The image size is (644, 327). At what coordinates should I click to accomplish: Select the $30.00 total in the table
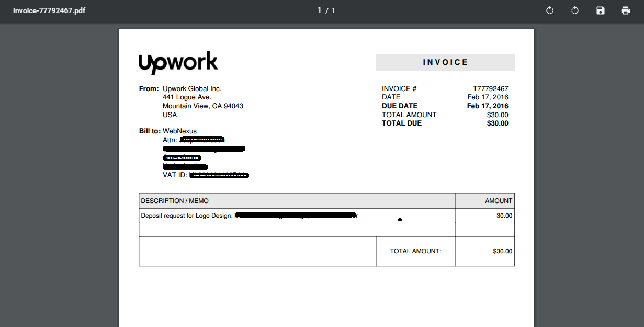pos(503,251)
